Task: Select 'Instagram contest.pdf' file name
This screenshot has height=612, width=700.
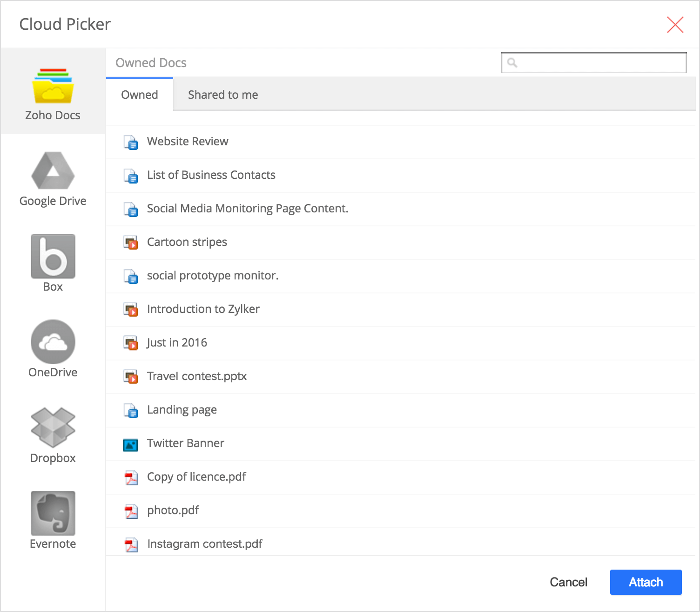Action: click(x=205, y=544)
